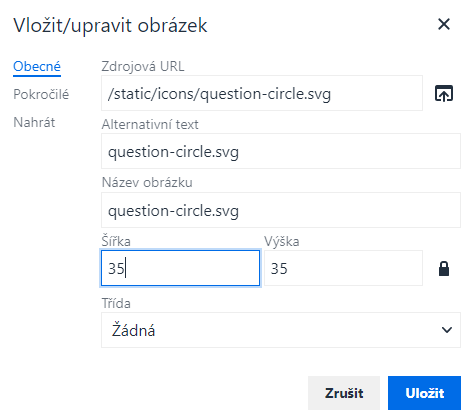Click the Zrušit button
This screenshot has width=469, height=418.
tap(344, 393)
